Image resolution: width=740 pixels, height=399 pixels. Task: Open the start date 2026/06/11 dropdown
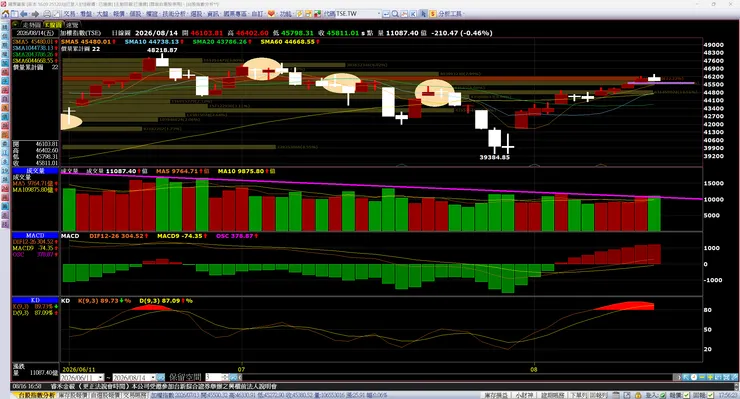click(101, 378)
